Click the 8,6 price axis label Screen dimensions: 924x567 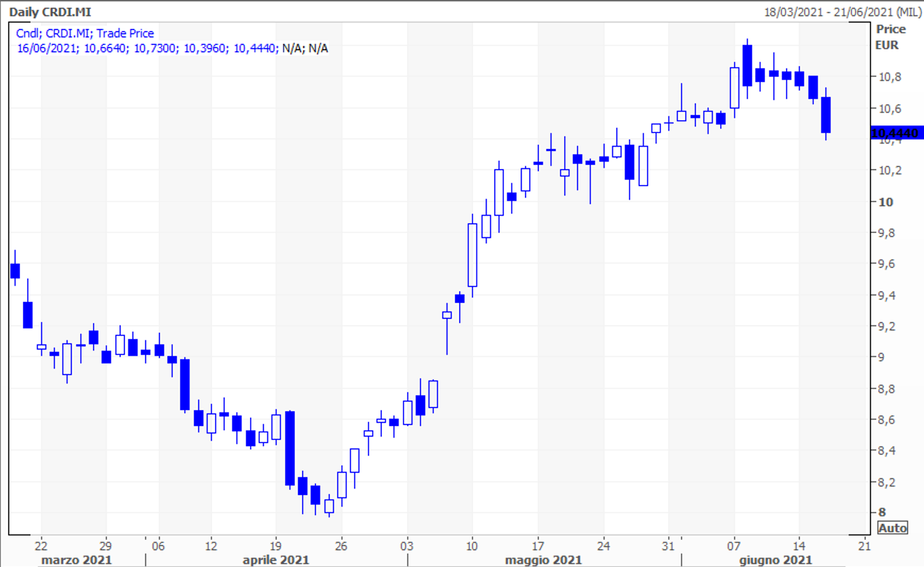[887, 420]
